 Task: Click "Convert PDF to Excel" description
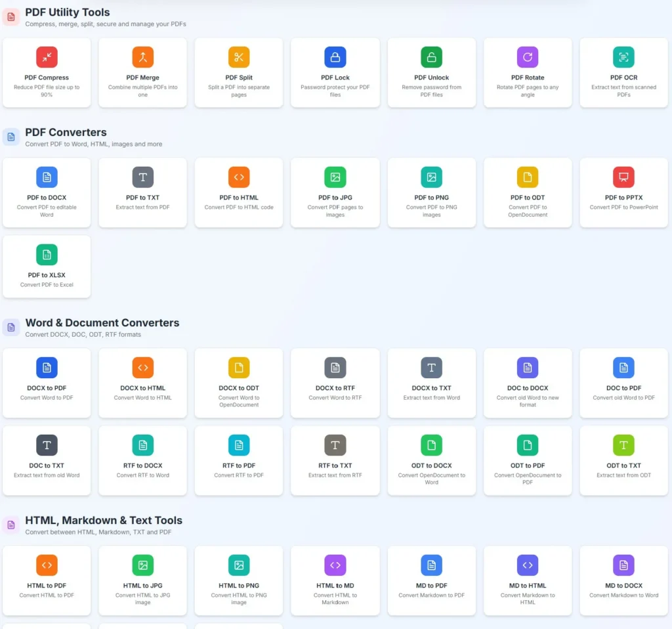(x=47, y=285)
